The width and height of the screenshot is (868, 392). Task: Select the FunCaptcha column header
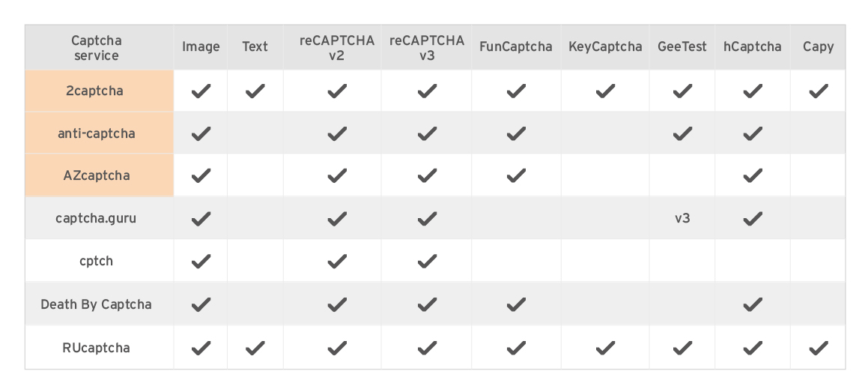[x=516, y=47]
